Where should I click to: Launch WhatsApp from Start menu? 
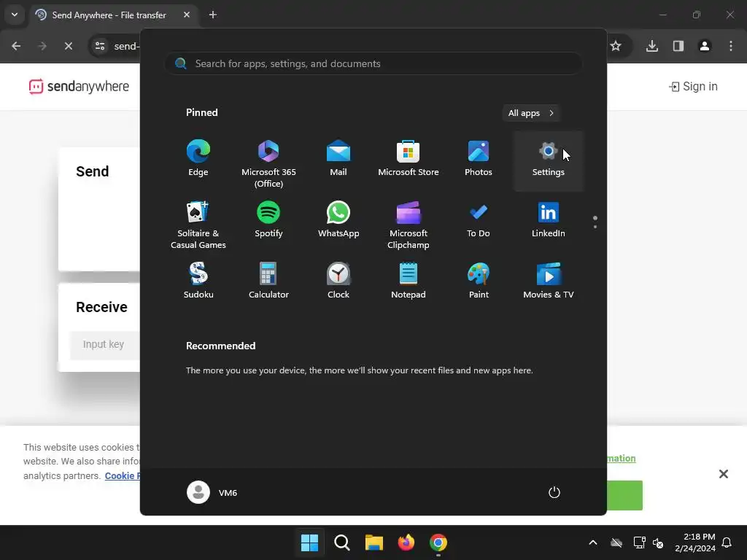[x=338, y=220]
